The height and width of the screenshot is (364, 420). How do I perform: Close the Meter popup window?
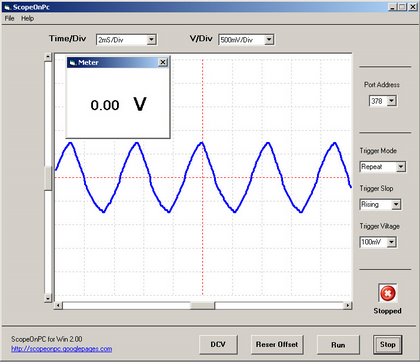click(x=163, y=62)
